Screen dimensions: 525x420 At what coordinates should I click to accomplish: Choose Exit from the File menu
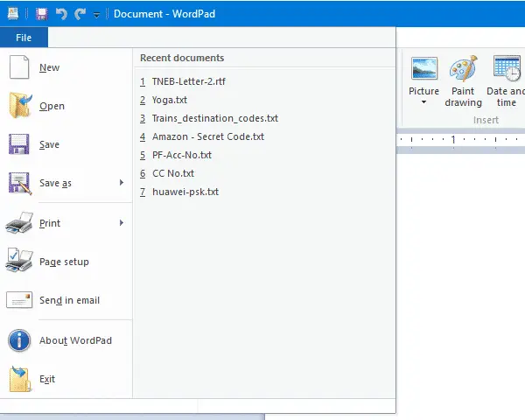[x=67, y=379]
